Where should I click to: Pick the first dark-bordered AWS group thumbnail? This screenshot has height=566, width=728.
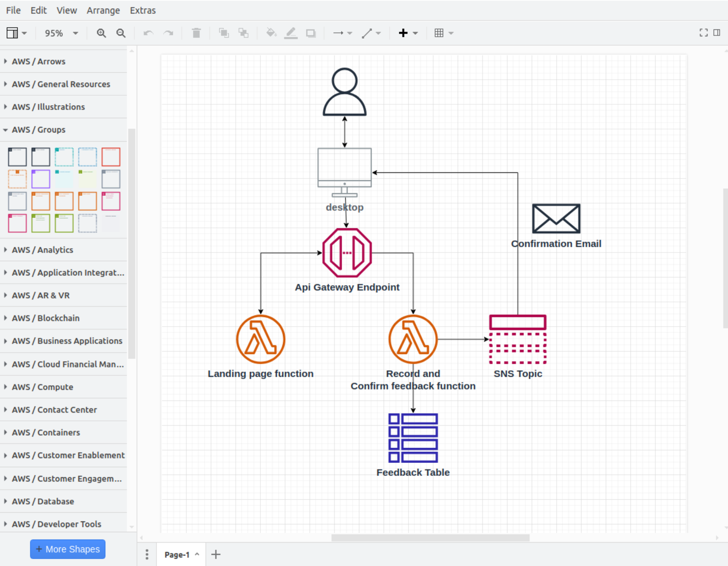pos(17,157)
